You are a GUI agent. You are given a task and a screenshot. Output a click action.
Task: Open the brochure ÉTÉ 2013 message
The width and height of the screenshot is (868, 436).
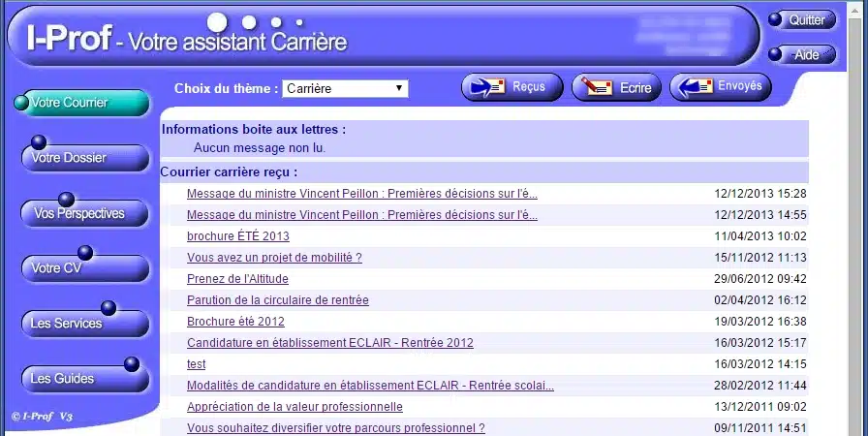tap(238, 236)
